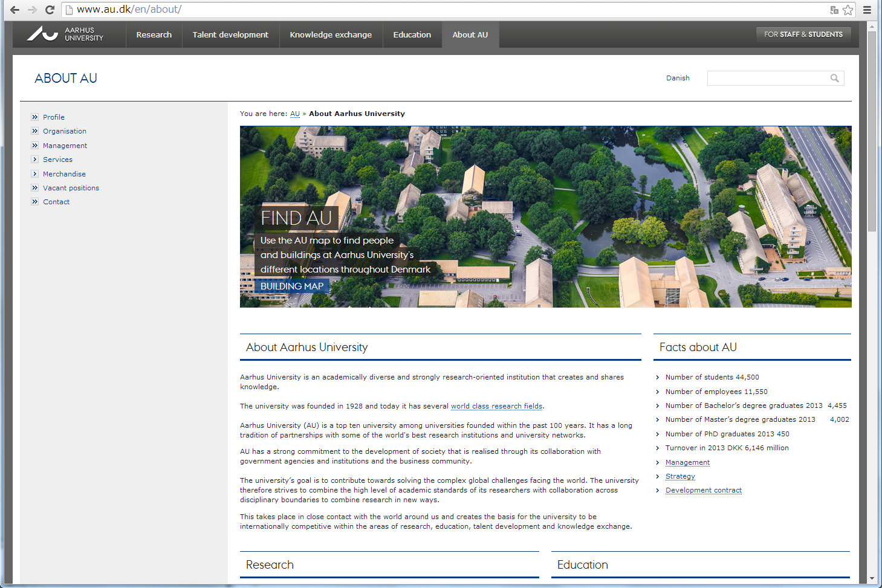882x588 pixels.
Task: Click the FIND AU banner heading
Action: (x=296, y=218)
